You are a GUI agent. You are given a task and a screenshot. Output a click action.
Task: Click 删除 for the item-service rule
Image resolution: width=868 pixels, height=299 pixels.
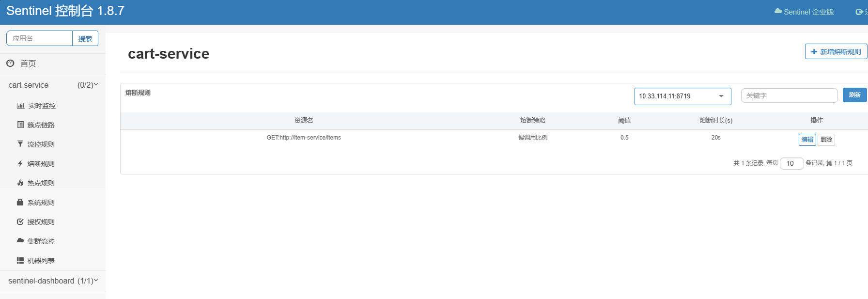click(x=826, y=140)
